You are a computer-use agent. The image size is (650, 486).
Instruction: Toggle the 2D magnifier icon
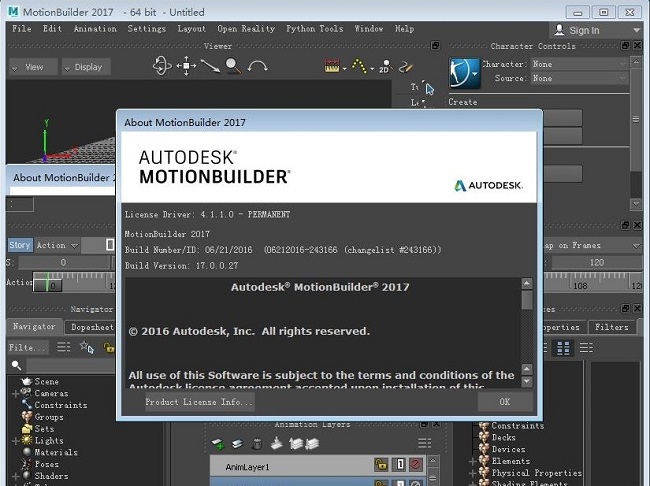pos(385,66)
